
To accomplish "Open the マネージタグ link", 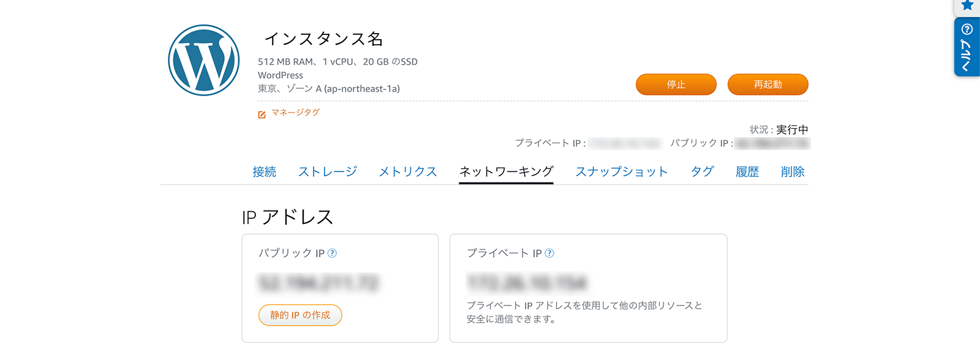I will point(296,113).
